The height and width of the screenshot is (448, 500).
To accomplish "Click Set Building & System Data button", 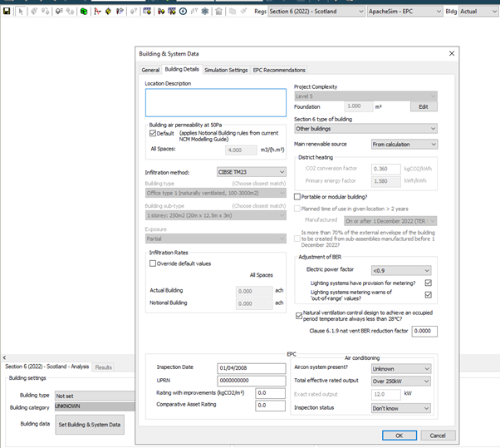I will tap(89, 424).
